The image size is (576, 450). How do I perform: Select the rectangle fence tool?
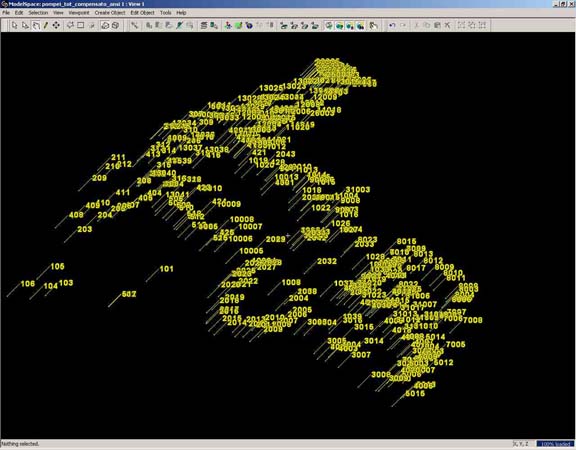(81, 25)
